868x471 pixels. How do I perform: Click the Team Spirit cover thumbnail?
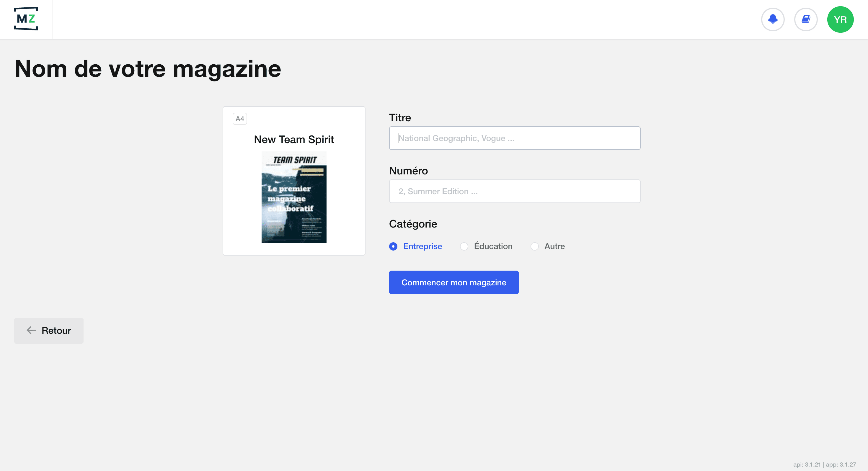tap(294, 197)
